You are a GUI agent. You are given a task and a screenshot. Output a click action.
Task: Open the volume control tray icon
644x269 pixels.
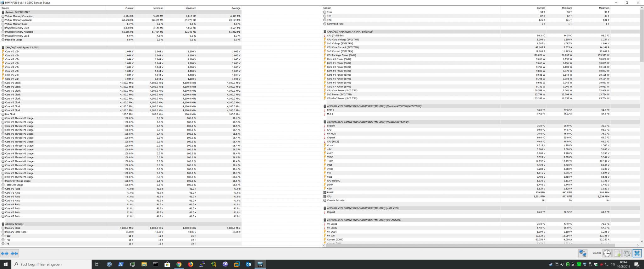coord(613,264)
